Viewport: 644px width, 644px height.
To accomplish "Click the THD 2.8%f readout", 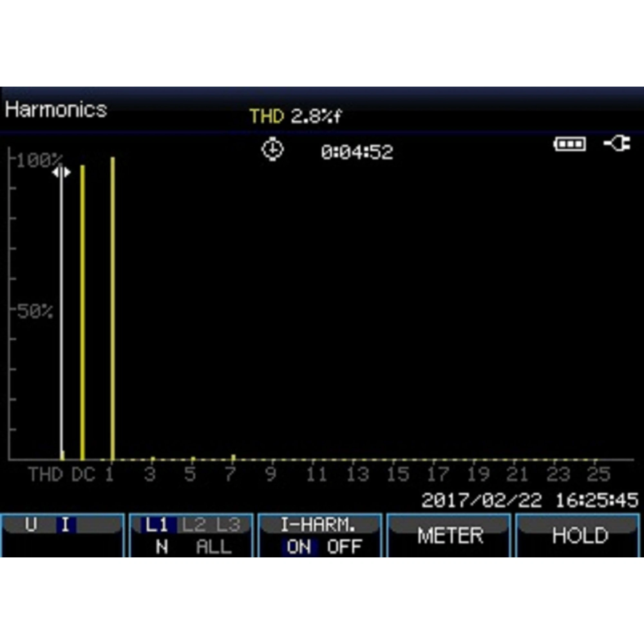I will click(x=296, y=116).
